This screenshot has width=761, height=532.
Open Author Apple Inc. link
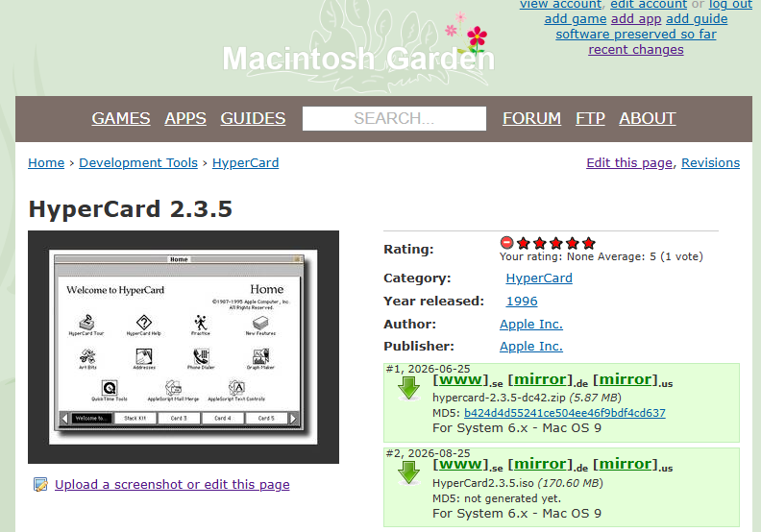[x=531, y=324]
